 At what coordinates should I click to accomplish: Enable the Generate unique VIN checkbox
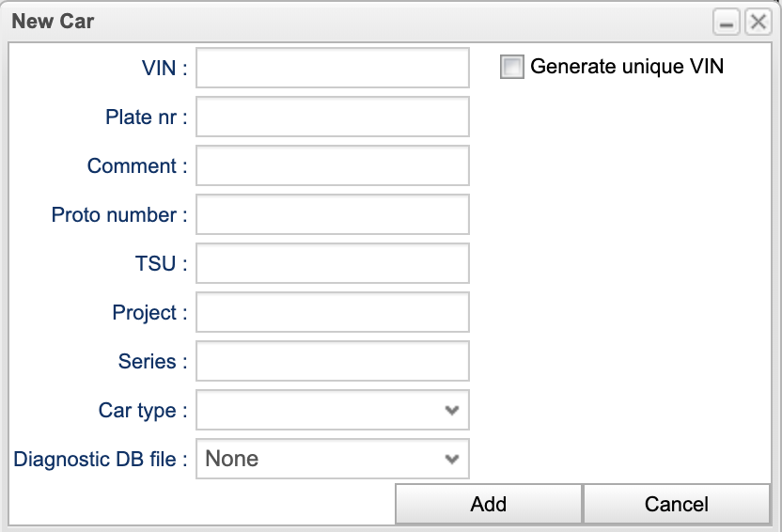tap(512, 68)
